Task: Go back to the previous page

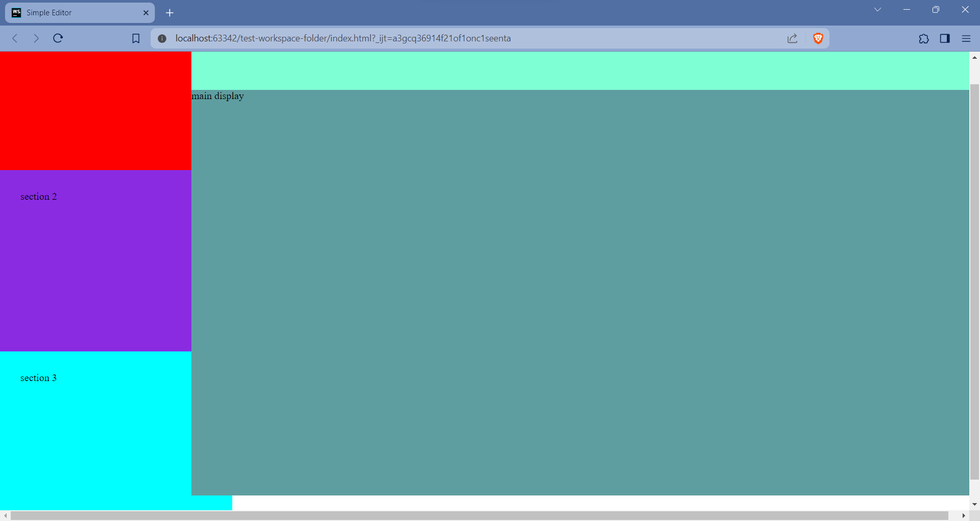Action: (15, 38)
